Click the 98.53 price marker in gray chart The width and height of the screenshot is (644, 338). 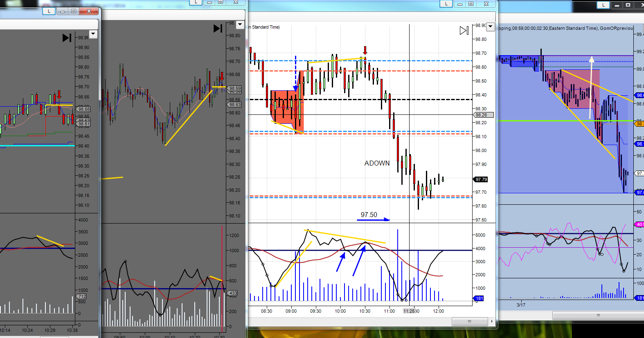click(235, 105)
